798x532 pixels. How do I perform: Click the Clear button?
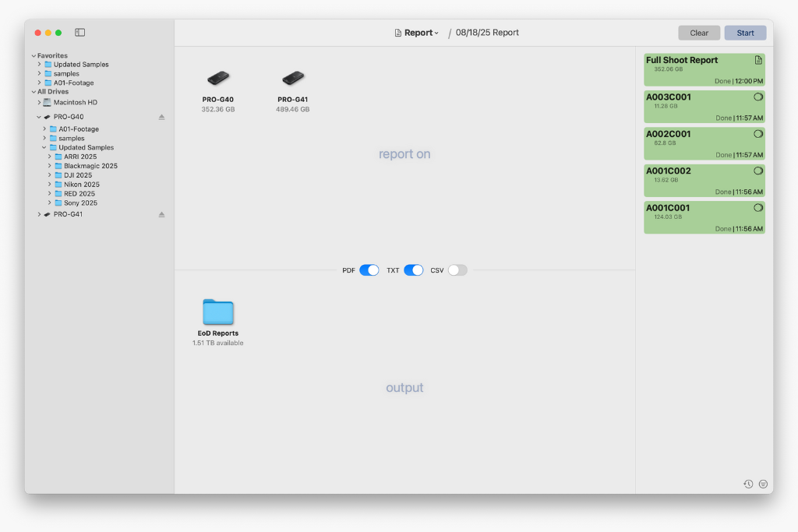coord(699,33)
